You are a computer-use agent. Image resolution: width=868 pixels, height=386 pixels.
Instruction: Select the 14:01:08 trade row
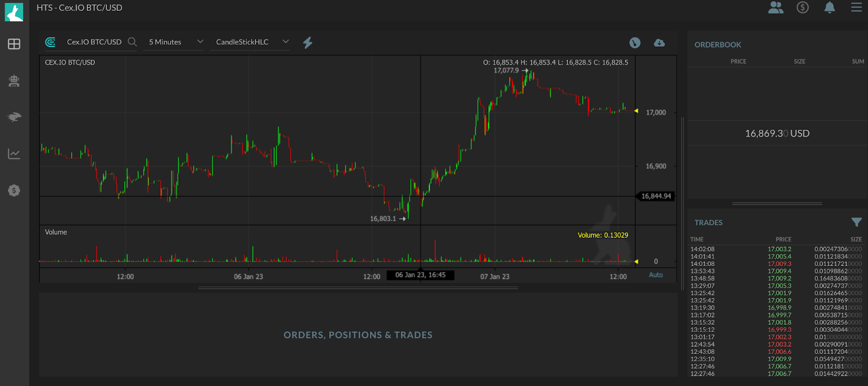point(776,264)
